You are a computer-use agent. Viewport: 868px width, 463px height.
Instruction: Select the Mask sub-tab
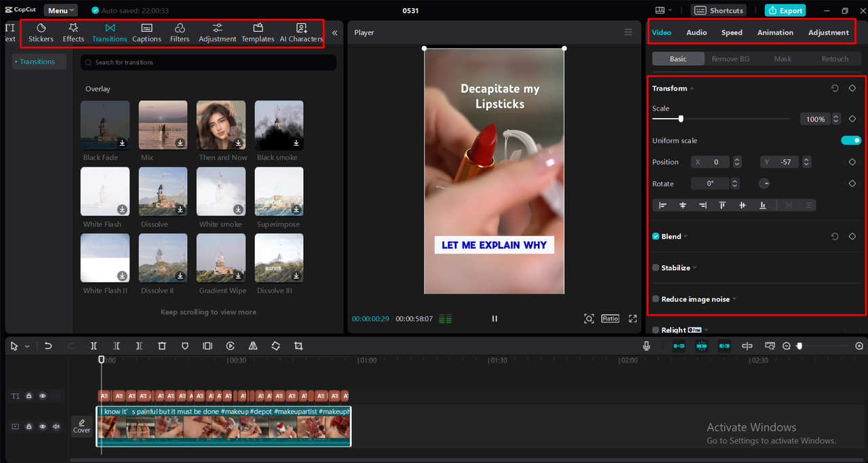(x=783, y=59)
